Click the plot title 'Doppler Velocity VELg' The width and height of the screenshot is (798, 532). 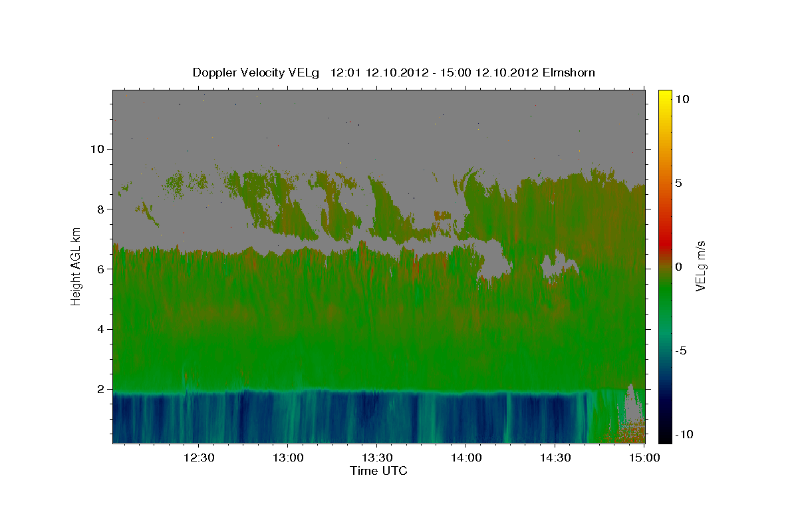[256, 72]
